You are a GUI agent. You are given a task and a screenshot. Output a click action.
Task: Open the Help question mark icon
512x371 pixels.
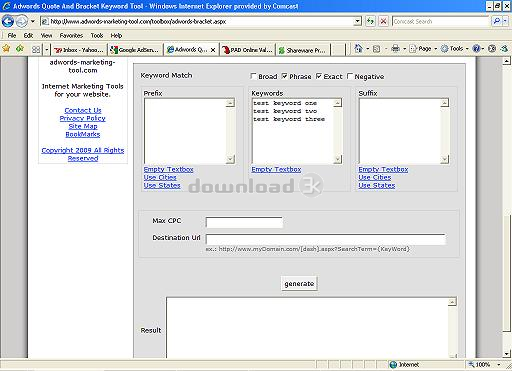pos(476,49)
